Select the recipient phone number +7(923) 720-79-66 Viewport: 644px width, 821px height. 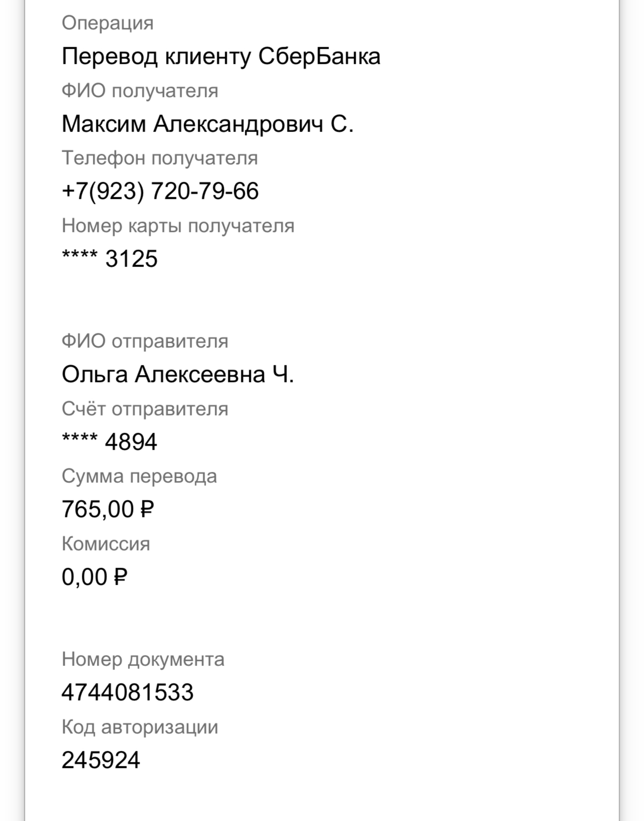160,191
